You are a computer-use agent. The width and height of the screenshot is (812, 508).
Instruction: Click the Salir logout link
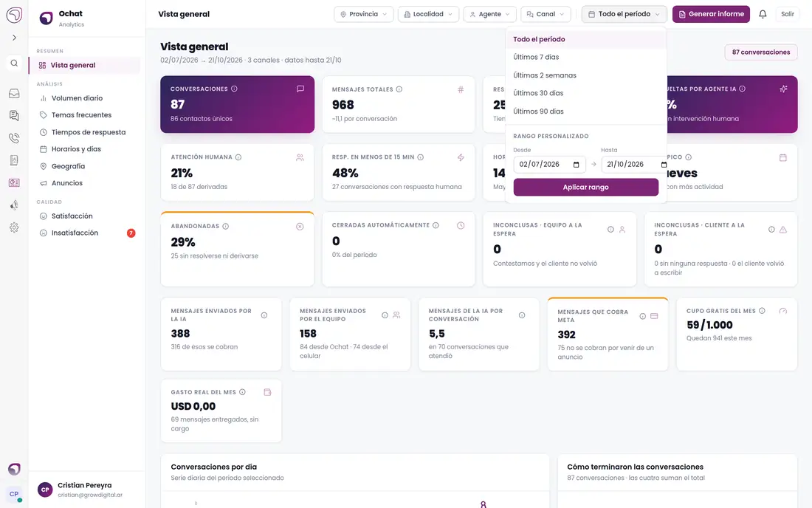(x=787, y=15)
